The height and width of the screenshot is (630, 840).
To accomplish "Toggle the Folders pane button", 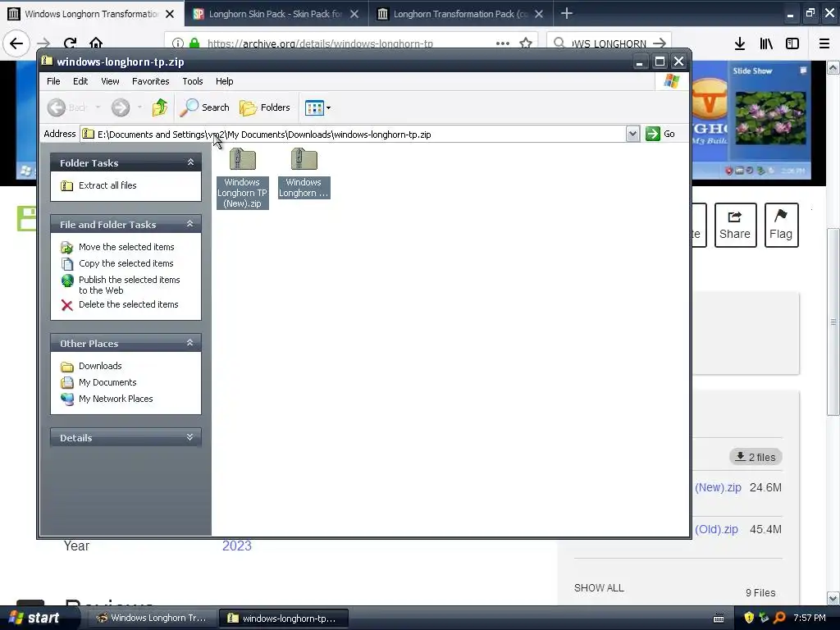I will click(265, 107).
